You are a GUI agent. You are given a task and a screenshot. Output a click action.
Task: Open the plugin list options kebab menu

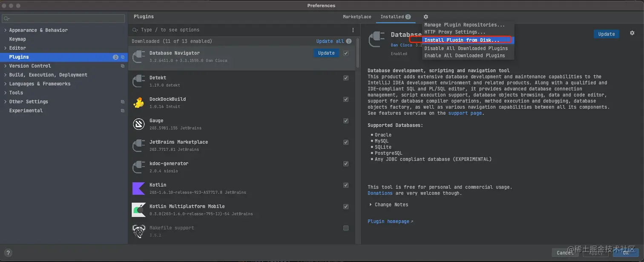coord(353,30)
